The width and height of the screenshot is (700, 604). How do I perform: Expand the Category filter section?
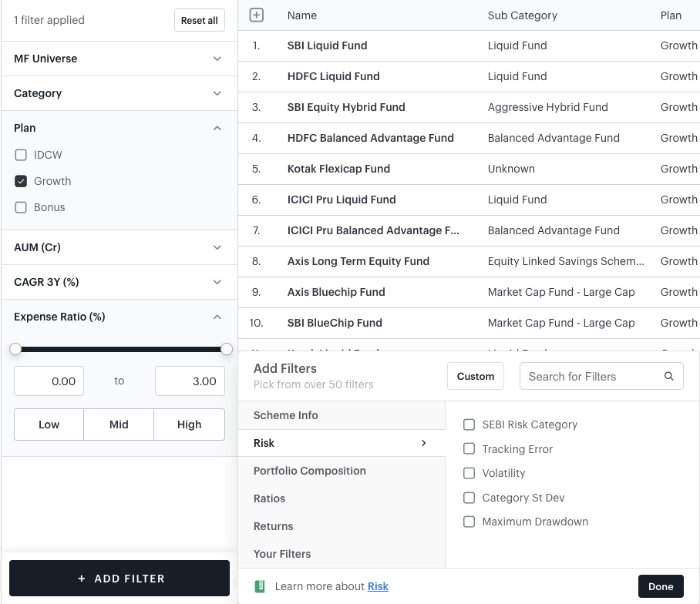click(119, 93)
